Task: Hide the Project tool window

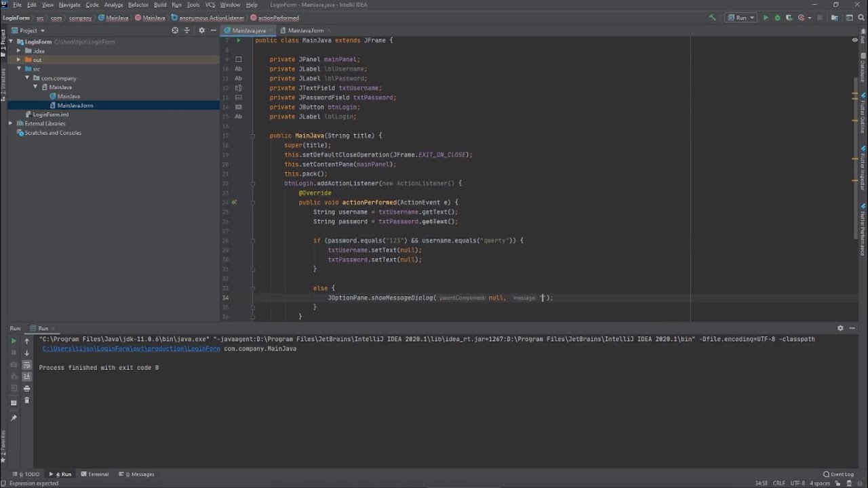Action: (213, 30)
